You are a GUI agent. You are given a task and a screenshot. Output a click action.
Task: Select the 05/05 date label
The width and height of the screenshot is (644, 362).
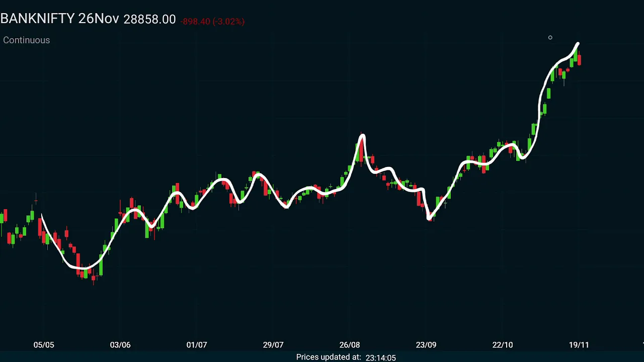[x=44, y=345]
